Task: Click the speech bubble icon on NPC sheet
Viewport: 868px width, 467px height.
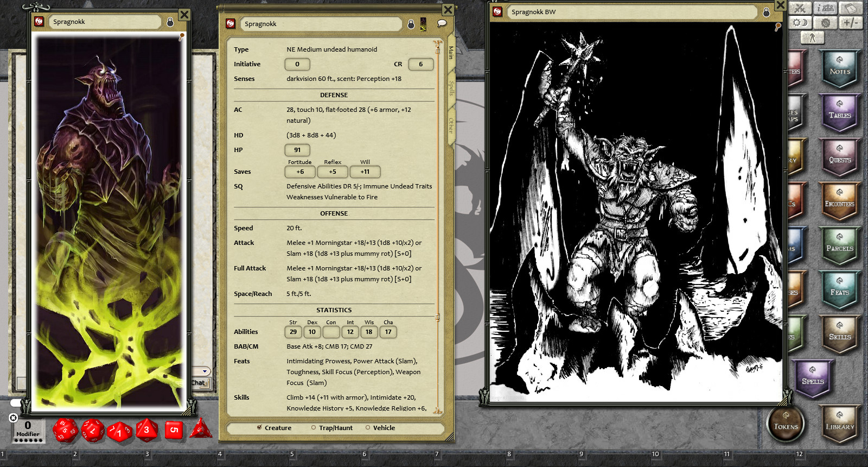Action: [442, 24]
